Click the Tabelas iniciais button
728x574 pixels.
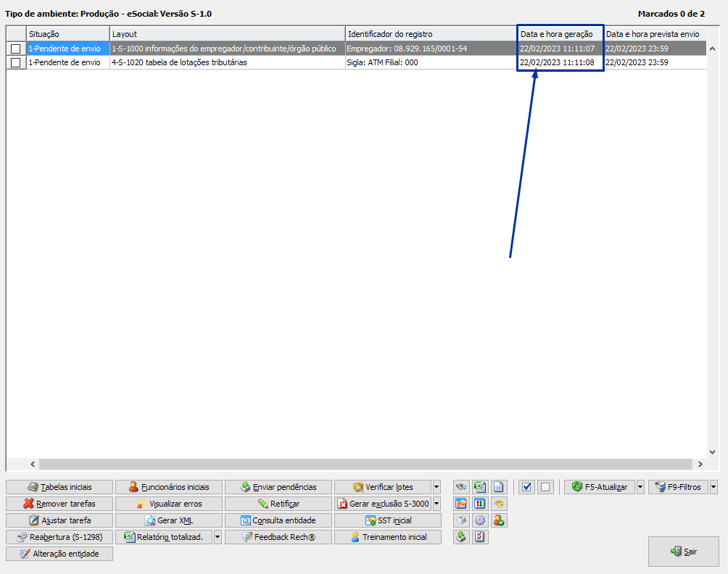pos(59,487)
